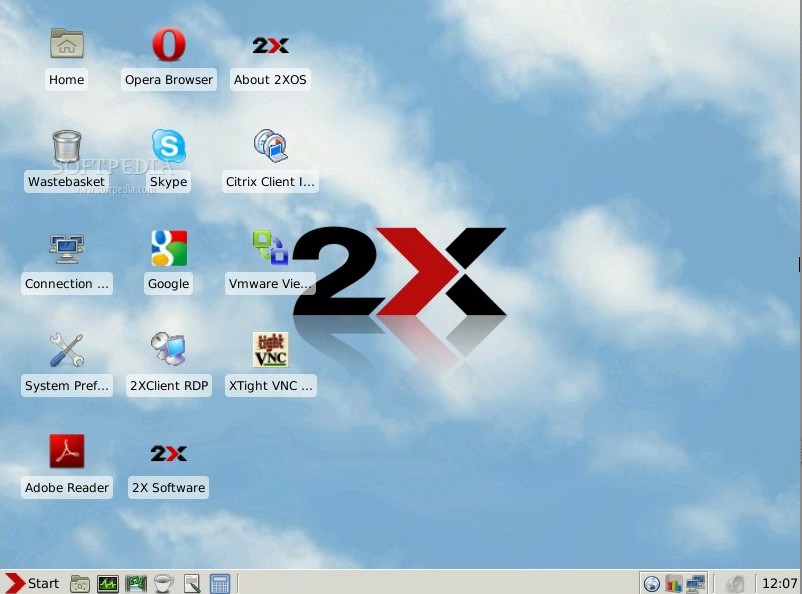Launch the system monitor from the taskbar
The height and width of the screenshot is (594, 802).
(x=108, y=584)
